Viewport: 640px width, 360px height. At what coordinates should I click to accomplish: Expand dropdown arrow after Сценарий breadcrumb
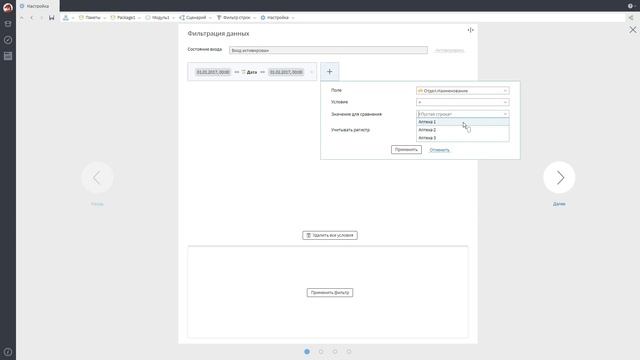click(x=210, y=18)
